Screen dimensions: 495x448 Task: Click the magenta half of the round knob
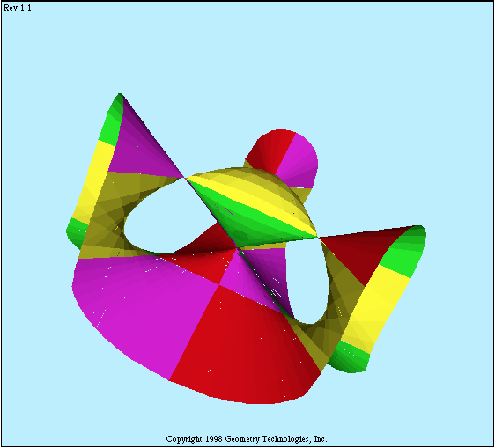pyautogui.click(x=299, y=161)
